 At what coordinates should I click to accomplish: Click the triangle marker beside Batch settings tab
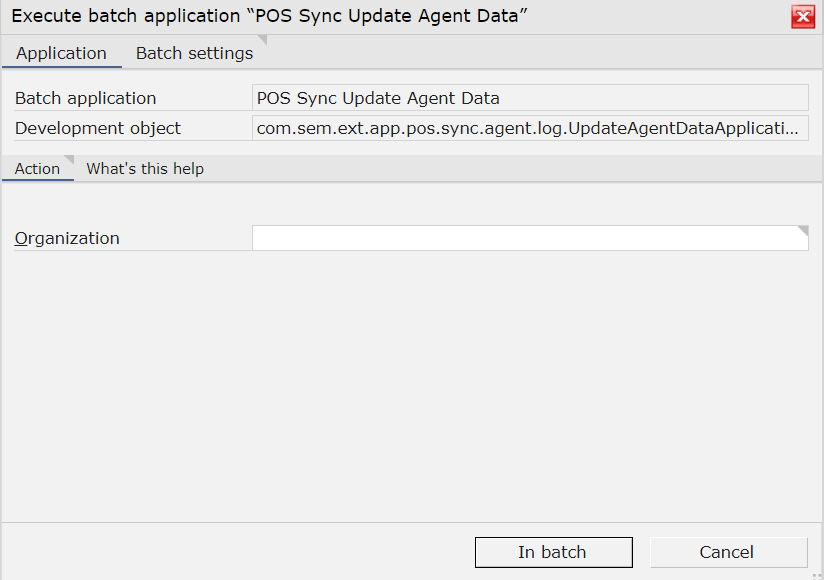coord(262,39)
